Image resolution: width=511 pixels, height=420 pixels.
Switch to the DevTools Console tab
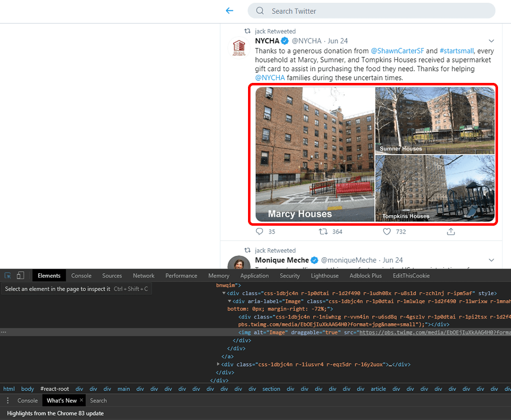click(81, 276)
